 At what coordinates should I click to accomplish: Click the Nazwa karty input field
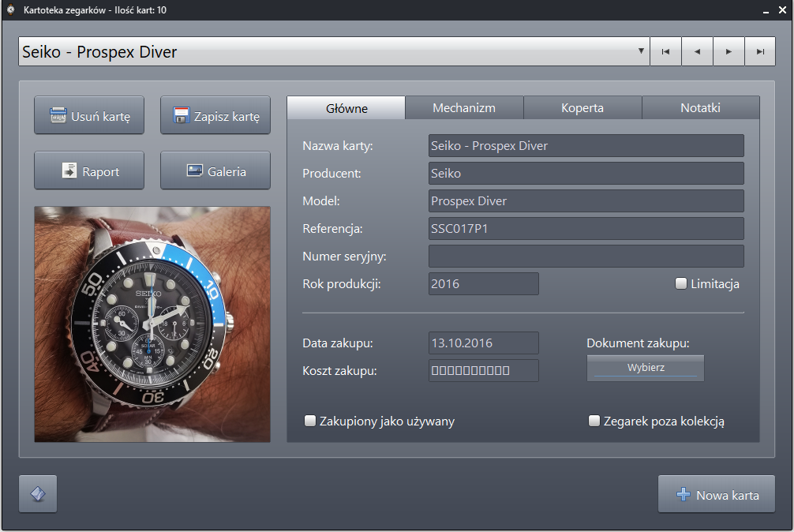click(x=586, y=146)
